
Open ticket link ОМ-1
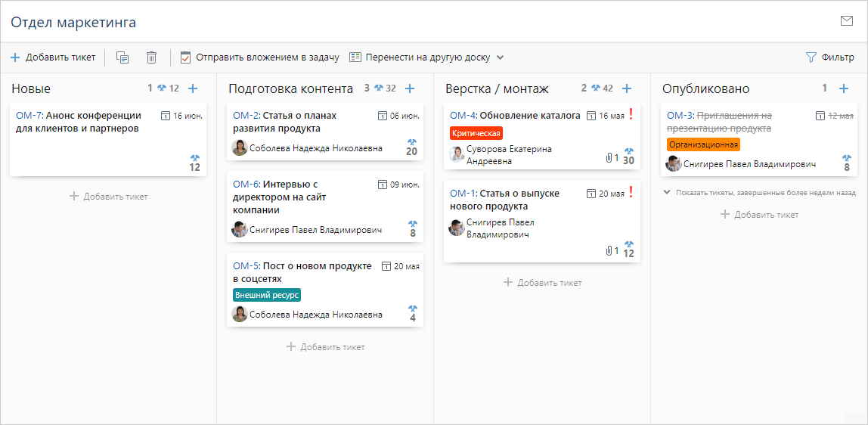point(462,193)
